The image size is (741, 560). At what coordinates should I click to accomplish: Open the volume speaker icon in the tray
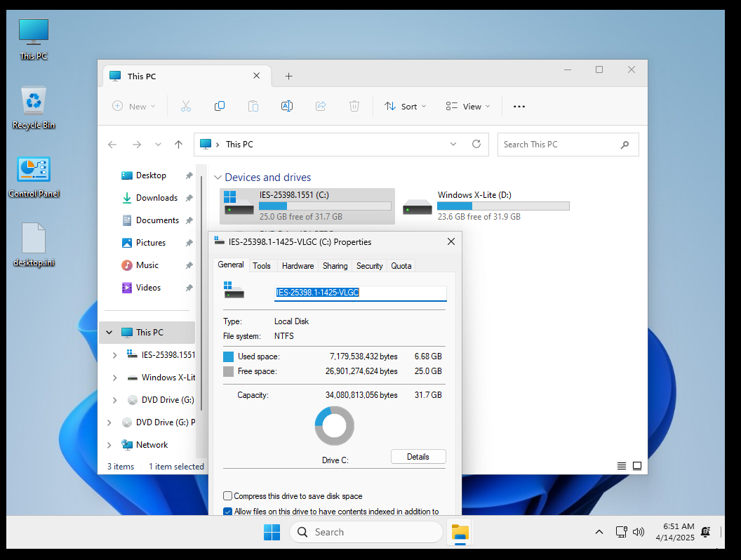(x=639, y=532)
